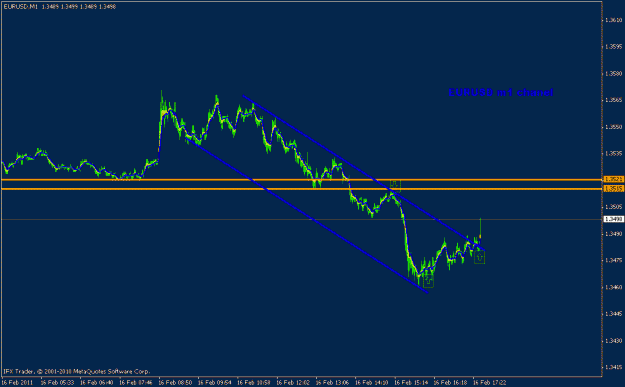The width and height of the screenshot is (625, 387).
Task: Click the '16 Feb 07:46' time axis label
Action: point(136,383)
